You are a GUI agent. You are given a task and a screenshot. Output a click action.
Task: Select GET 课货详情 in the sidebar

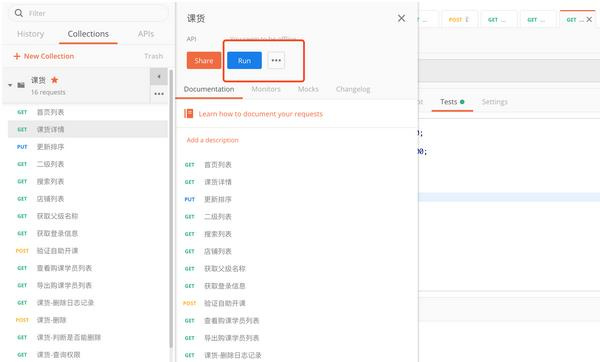(x=88, y=129)
